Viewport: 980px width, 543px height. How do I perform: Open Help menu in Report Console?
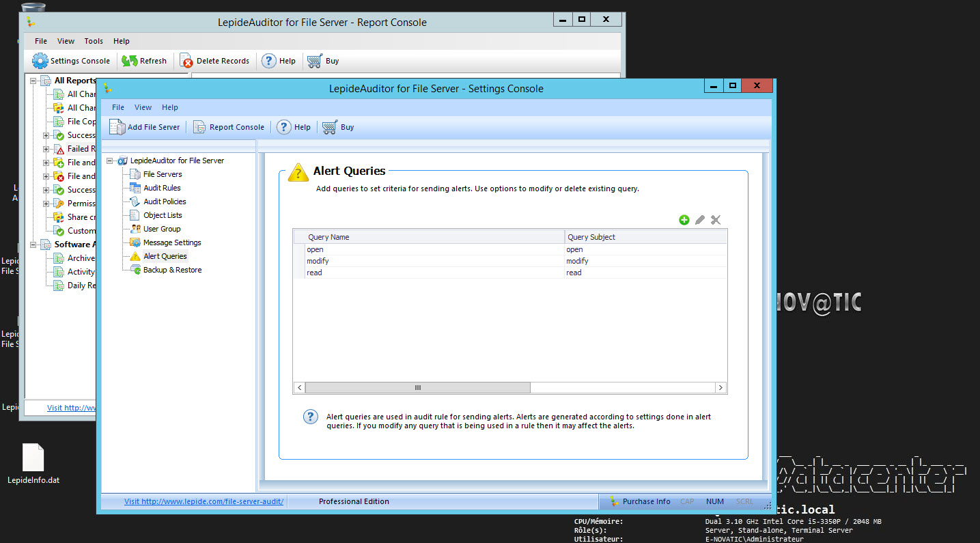tap(122, 41)
